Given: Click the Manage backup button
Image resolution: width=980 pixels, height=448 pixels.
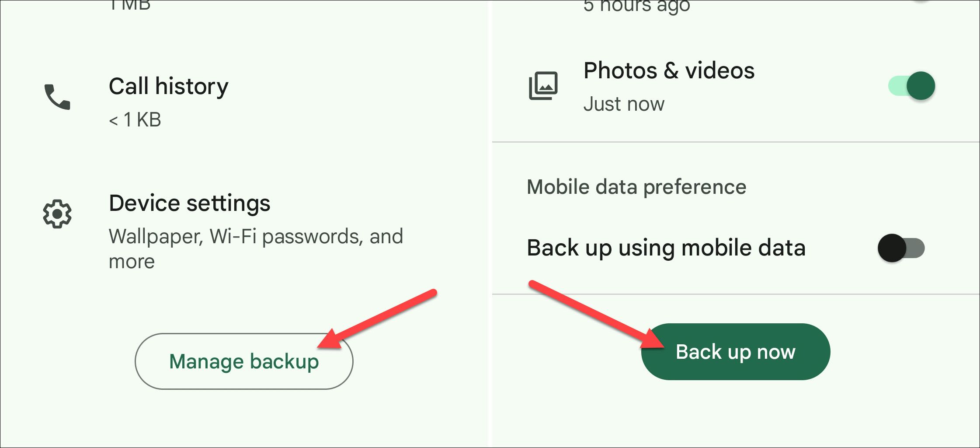Looking at the screenshot, I should click(244, 361).
